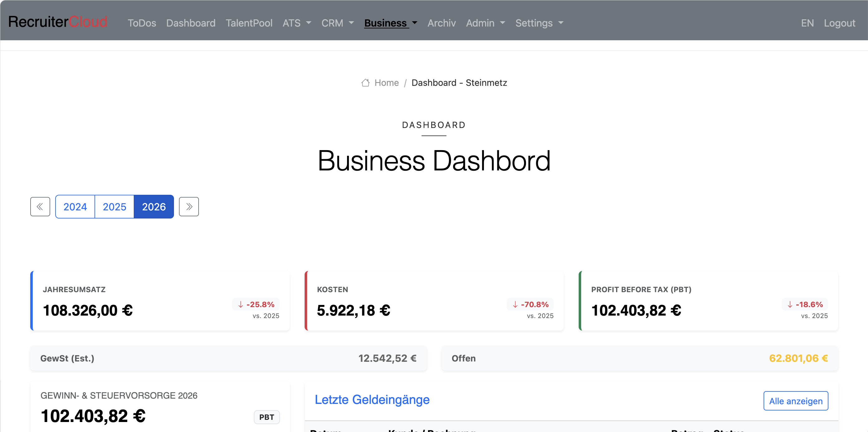Open the Business dropdown menu
Viewport: 868px width, 432px height.
point(391,23)
